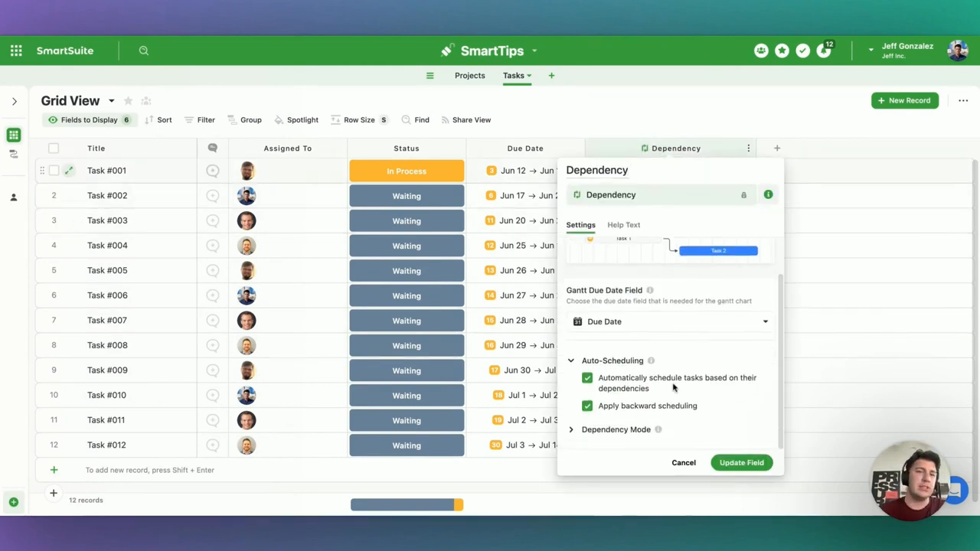Favorite the Grid View using star icon
Screen dimensions: 980x551
(x=128, y=101)
